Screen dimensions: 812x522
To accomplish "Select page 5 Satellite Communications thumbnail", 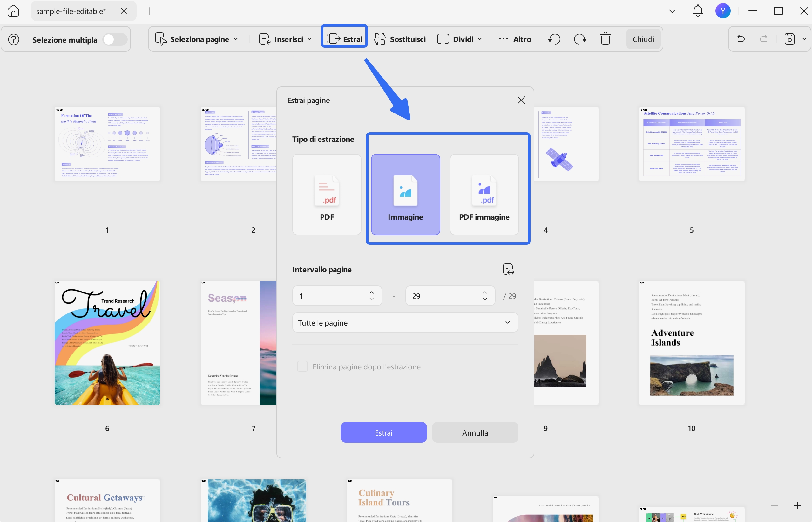I will [692, 144].
